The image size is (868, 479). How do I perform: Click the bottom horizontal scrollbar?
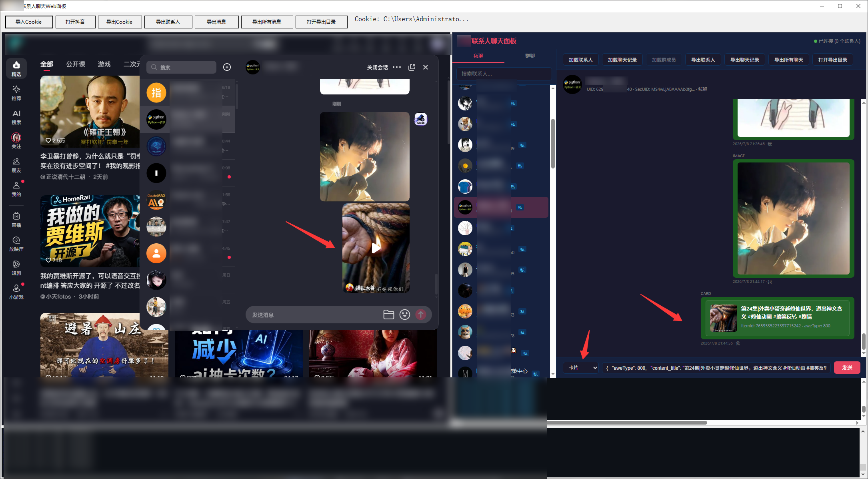(627, 423)
